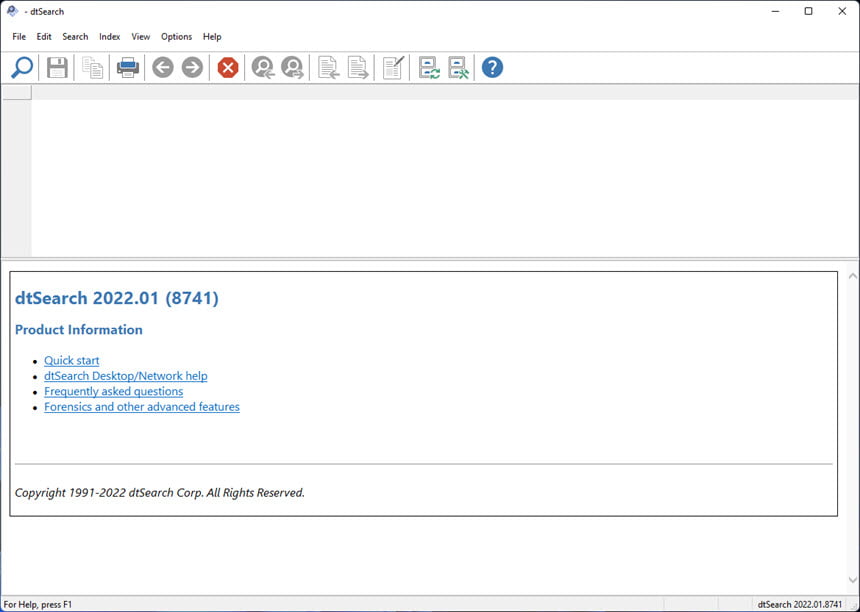Go back with left arrow button
The height and width of the screenshot is (612, 860).
[x=163, y=68]
